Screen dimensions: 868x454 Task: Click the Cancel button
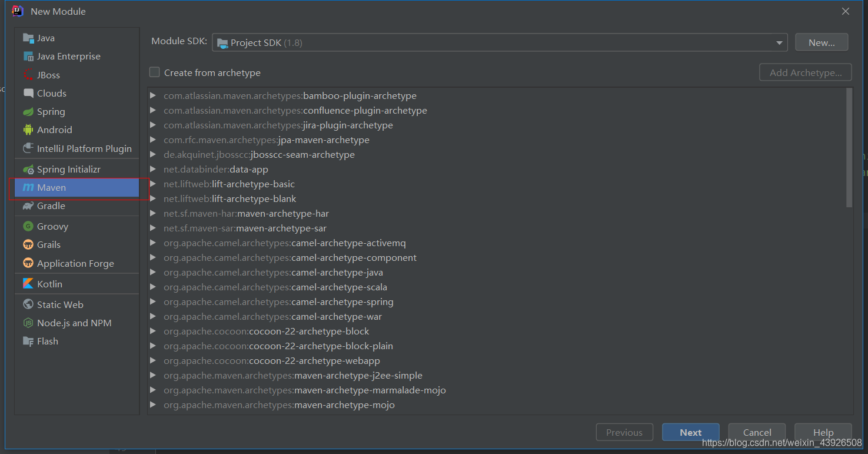[757, 432]
